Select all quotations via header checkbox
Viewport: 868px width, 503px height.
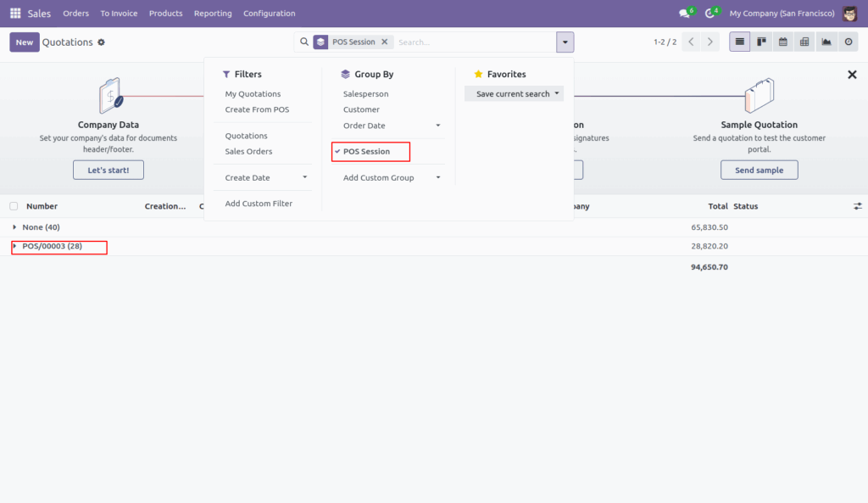coord(14,206)
